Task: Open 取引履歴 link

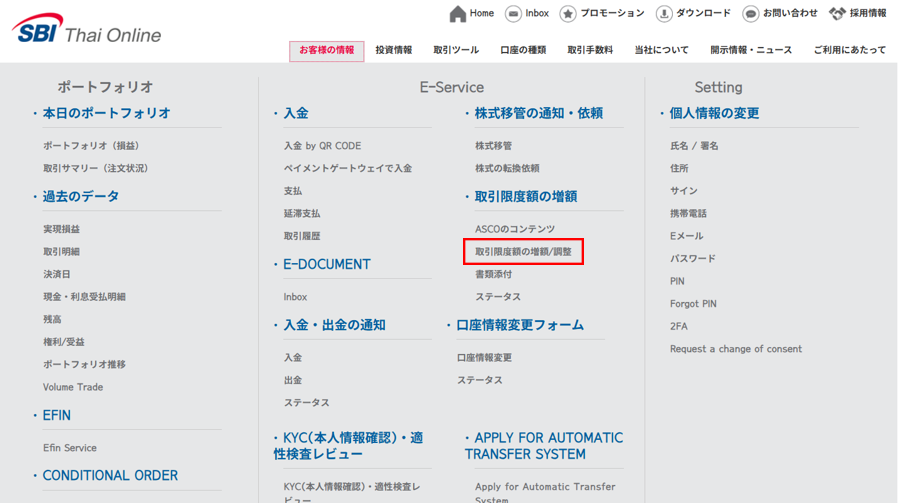Action: point(302,236)
